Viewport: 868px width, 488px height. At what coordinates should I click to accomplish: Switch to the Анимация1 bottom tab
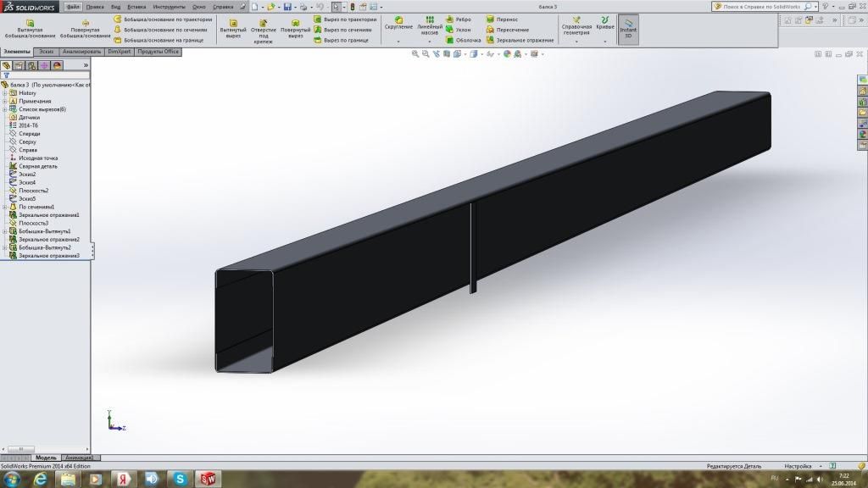pyautogui.click(x=79, y=457)
